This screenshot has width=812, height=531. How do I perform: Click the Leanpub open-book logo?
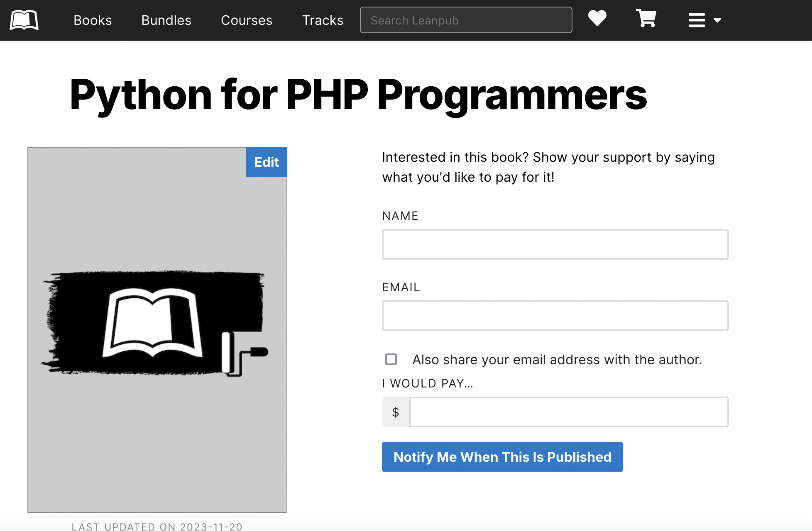click(24, 20)
